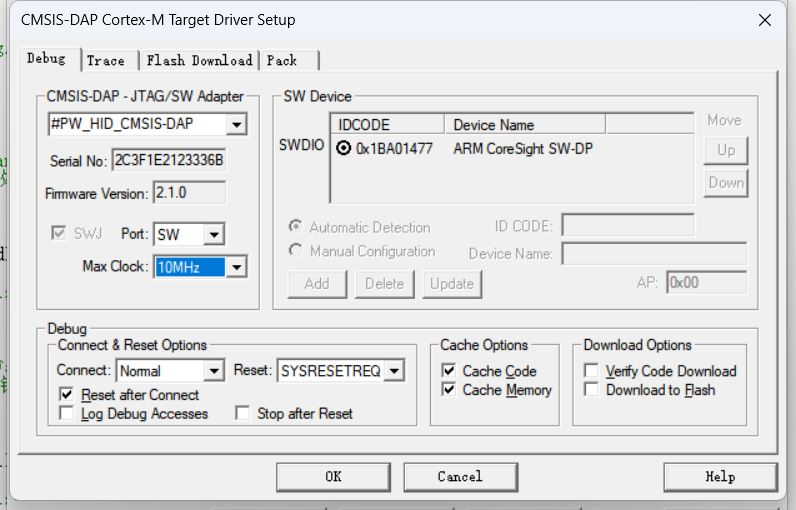Image resolution: width=796 pixels, height=510 pixels.
Task: Uncheck Reset after Connect
Action: pos(67,394)
